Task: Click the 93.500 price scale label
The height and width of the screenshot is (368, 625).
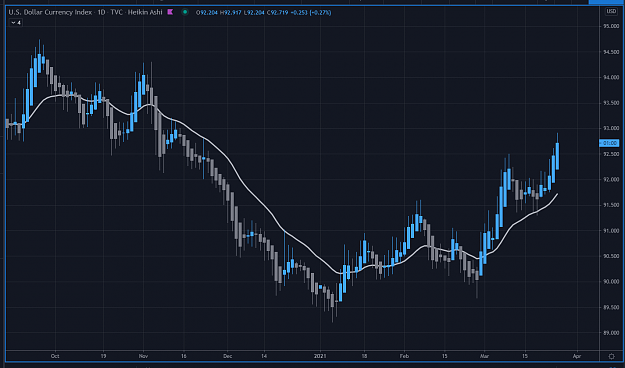Action: pyautogui.click(x=611, y=103)
